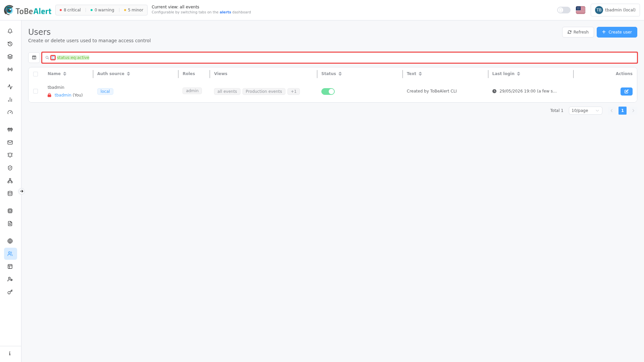Open the tbadmin user link

click(63, 95)
